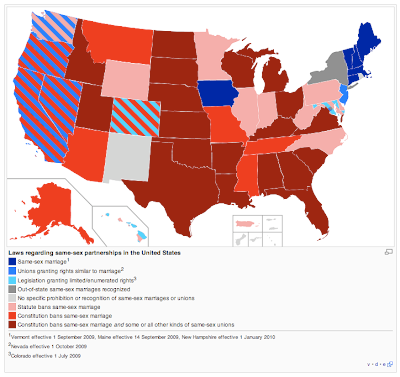Click the dark red Constitution bans unions swatch

point(12,325)
